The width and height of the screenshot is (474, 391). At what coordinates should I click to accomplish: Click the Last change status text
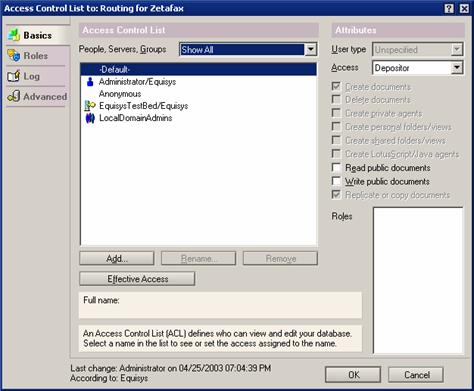click(x=170, y=368)
